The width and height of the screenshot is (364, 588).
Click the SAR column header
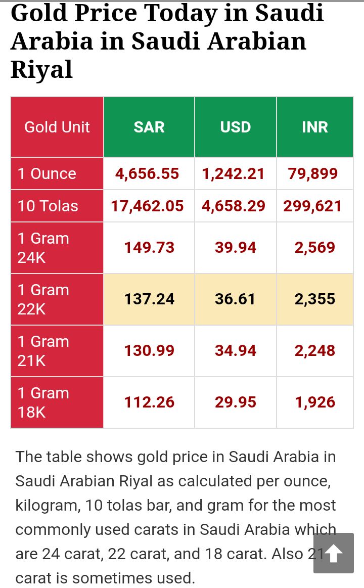(x=149, y=127)
